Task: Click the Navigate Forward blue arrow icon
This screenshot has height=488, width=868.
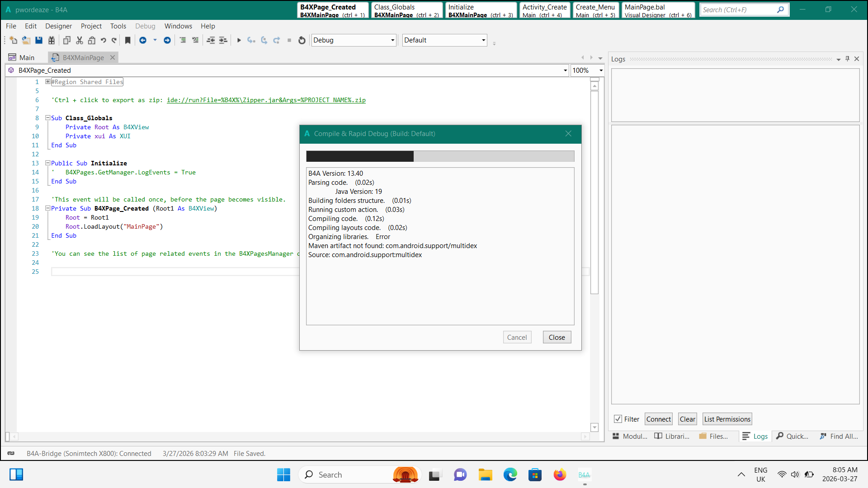Action: point(167,40)
